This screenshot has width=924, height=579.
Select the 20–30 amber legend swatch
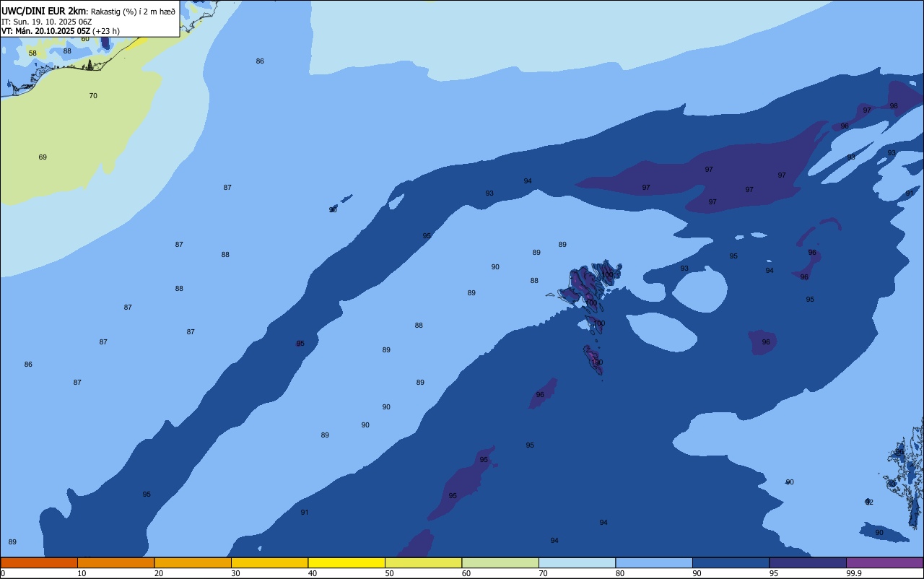[x=193, y=562]
